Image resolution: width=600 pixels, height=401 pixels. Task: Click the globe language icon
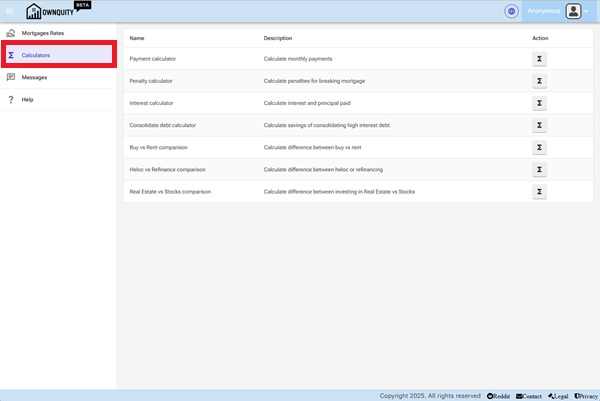(x=512, y=11)
